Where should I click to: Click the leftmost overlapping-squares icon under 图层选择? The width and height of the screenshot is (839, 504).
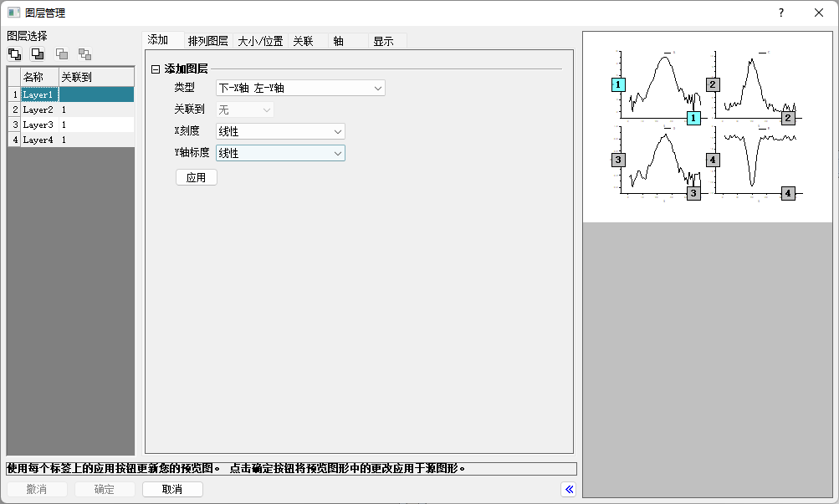[15, 54]
